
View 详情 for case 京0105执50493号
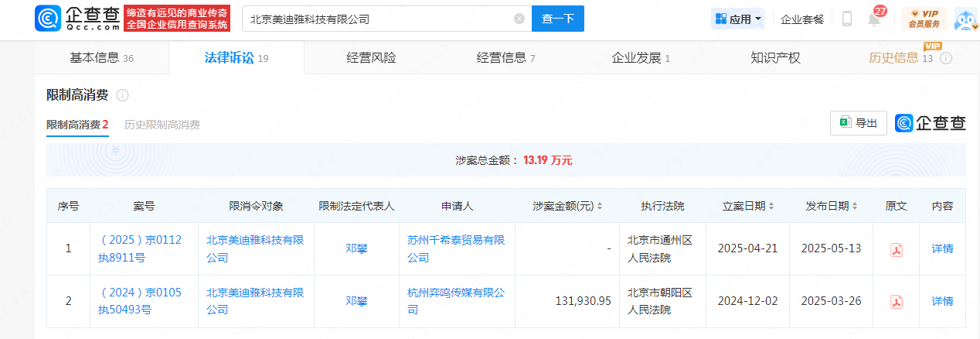coord(942,301)
